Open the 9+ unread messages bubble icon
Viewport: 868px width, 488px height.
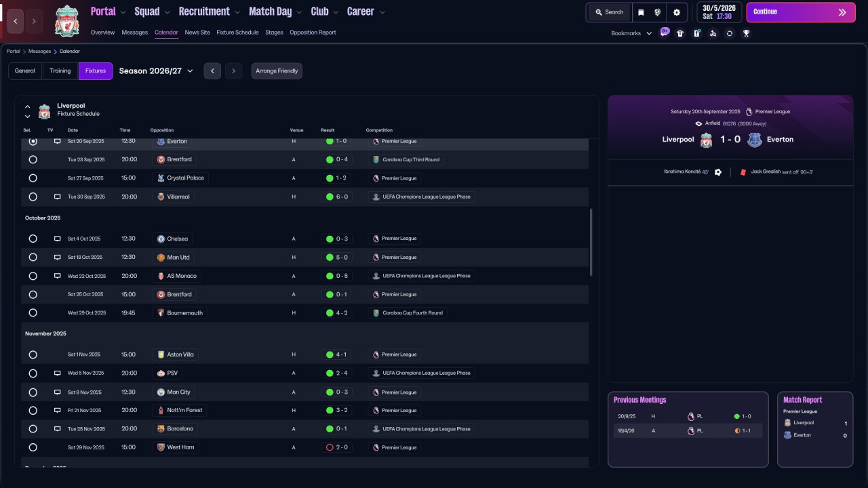coord(665,32)
